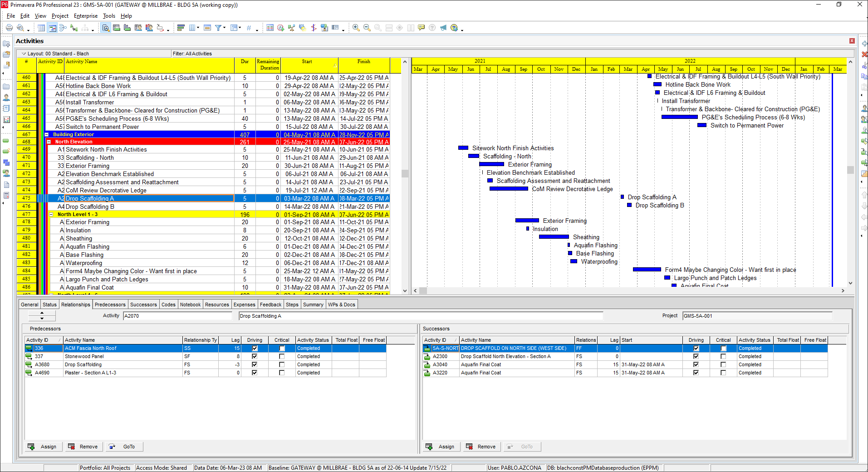
Task: Click the Zoom In magnifier
Action: point(356,28)
